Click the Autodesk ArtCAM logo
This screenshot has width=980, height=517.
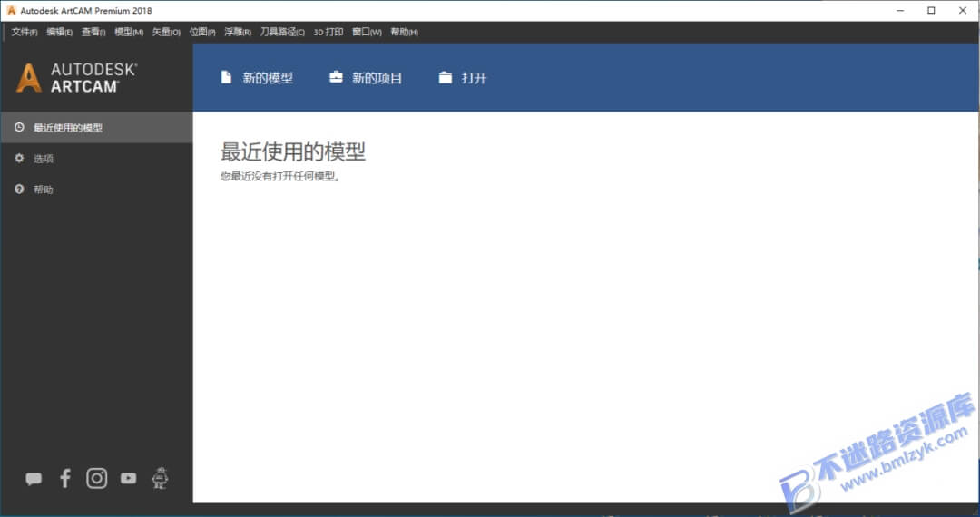point(76,78)
